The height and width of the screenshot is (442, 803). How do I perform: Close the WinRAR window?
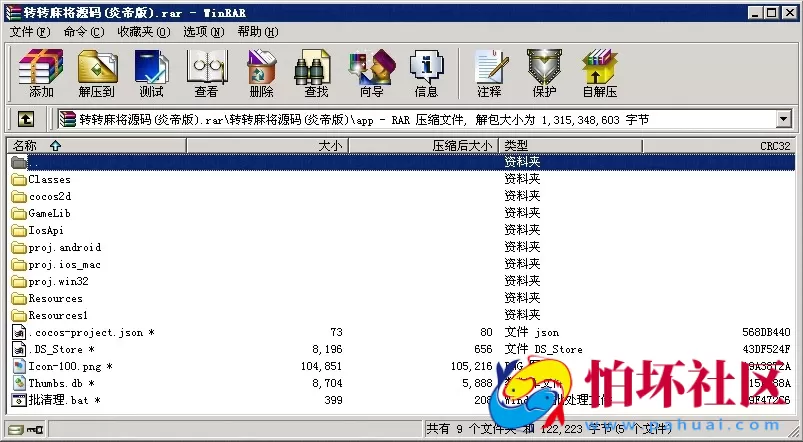(789, 12)
